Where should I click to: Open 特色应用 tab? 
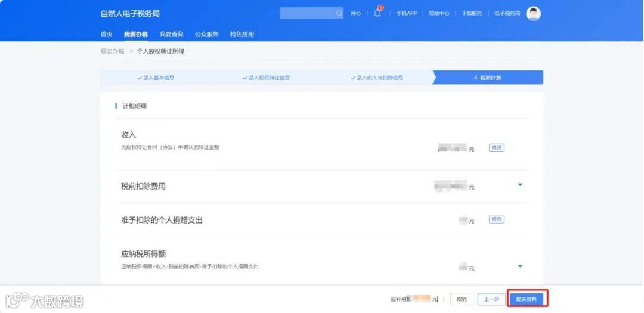(x=242, y=34)
